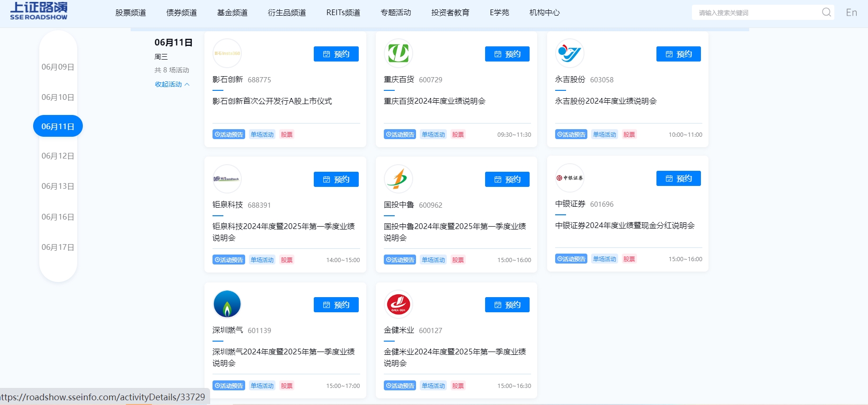Click stock code 688391
The image size is (868, 405).
[259, 205]
